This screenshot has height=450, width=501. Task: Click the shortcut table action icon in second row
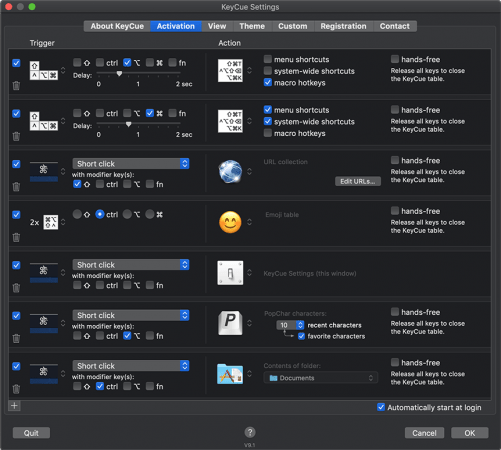tap(230, 121)
